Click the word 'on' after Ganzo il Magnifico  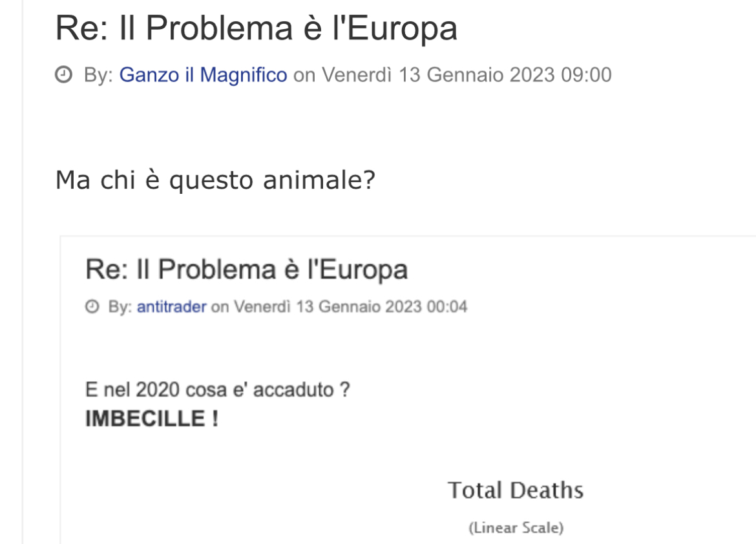[304, 75]
